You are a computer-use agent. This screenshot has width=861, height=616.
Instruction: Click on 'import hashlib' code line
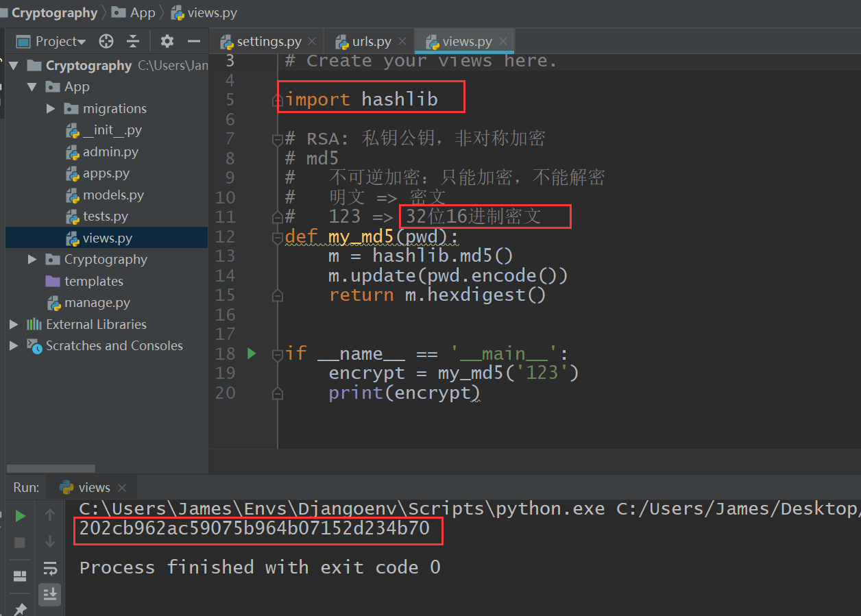coord(361,99)
